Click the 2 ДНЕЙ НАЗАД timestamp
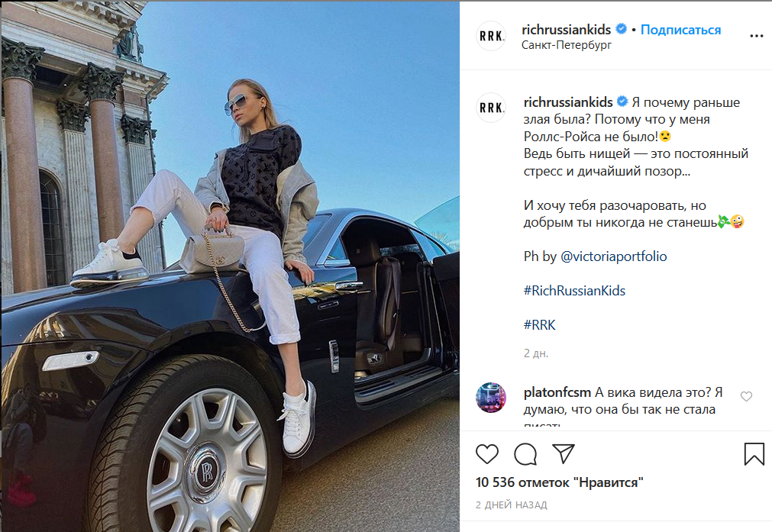Viewport: 772px width, 532px height. (511, 505)
